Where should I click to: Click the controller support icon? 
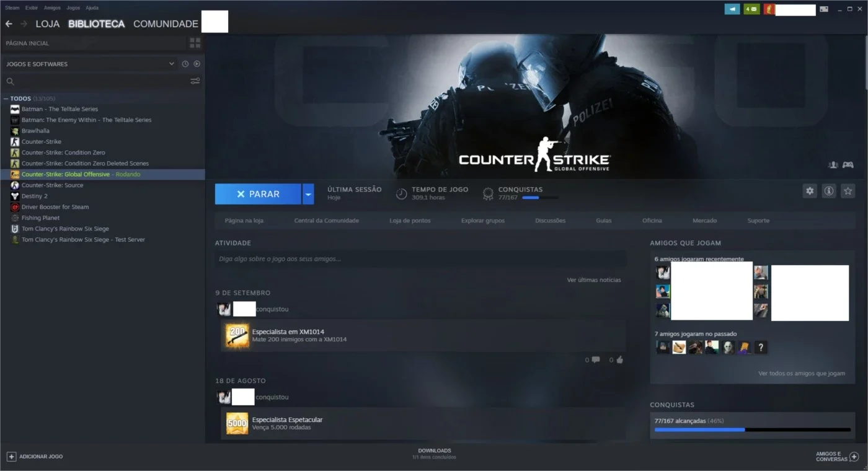click(x=848, y=165)
